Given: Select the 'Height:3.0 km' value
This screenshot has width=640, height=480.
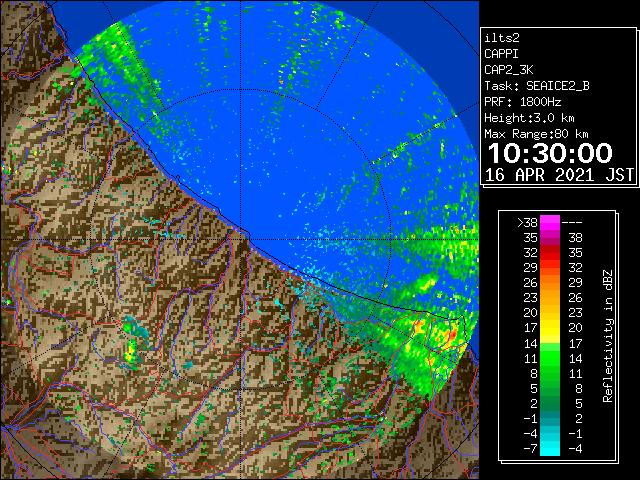Looking at the screenshot, I should 529,118.
